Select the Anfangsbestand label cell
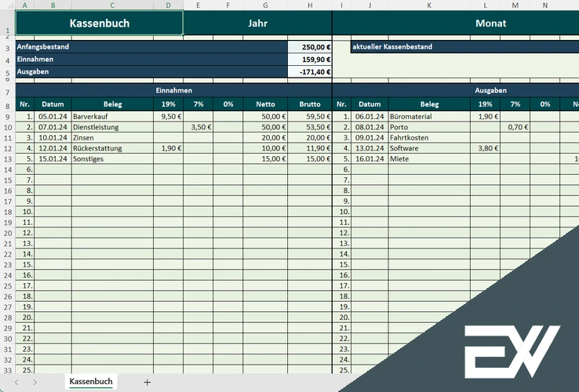 pyautogui.click(x=151, y=47)
